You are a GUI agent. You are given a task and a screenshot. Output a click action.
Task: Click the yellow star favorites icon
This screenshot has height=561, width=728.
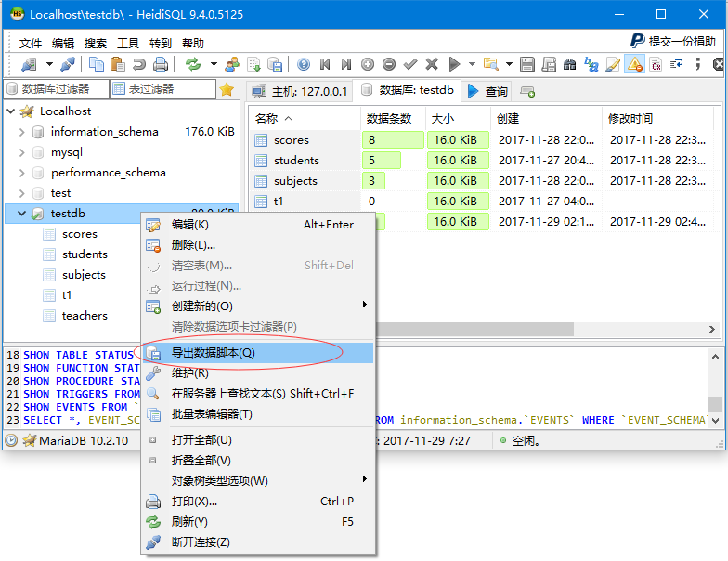click(226, 89)
